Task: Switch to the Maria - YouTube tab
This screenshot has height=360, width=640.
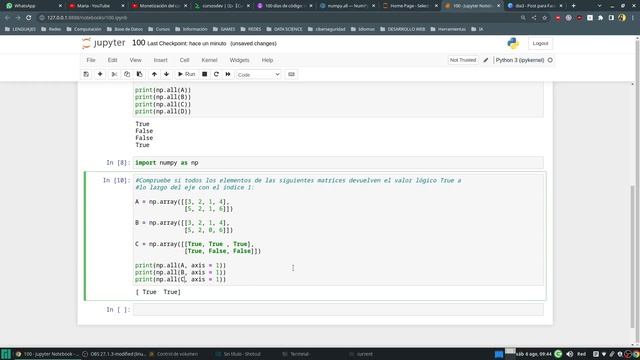Action: [96, 6]
